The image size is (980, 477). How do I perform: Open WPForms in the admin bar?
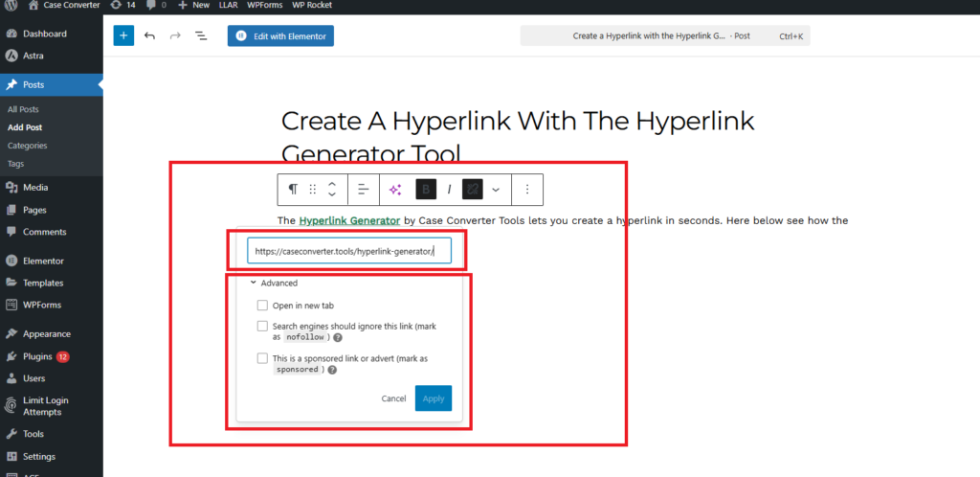265,5
